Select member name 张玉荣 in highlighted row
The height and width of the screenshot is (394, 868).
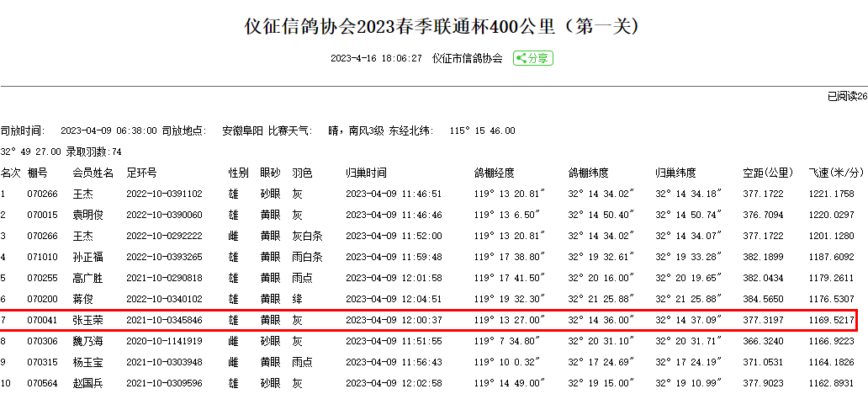(87, 320)
